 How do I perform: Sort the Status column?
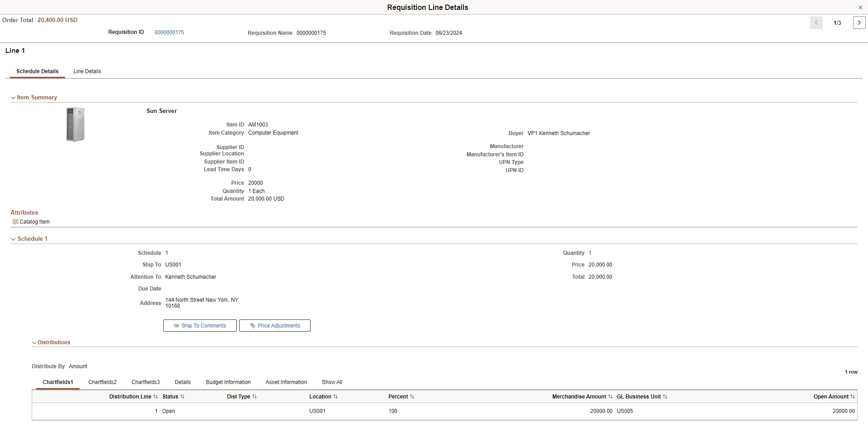tap(183, 396)
